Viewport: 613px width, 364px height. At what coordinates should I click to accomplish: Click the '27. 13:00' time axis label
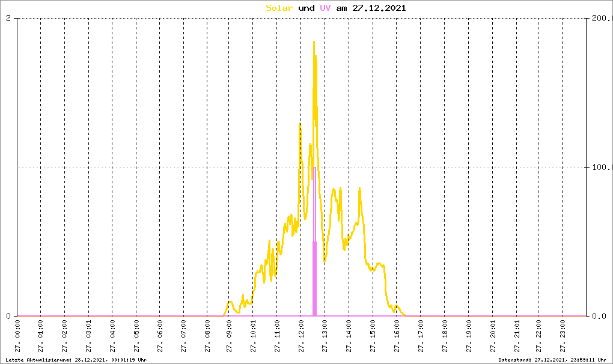(x=325, y=336)
